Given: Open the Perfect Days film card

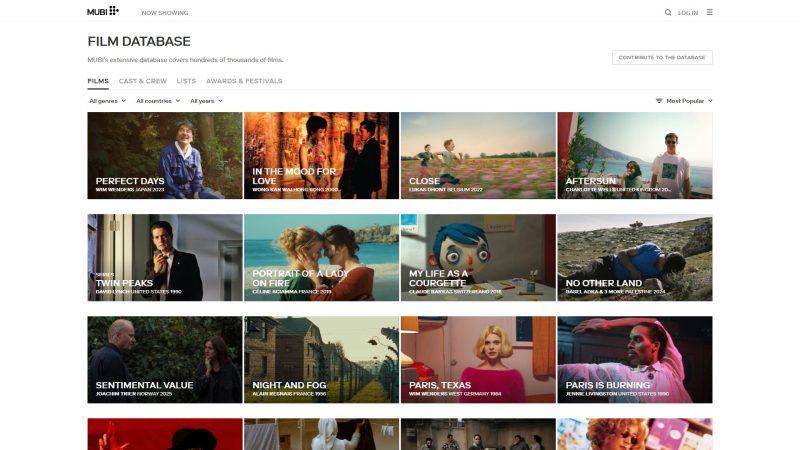Looking at the screenshot, I should click(x=165, y=156).
